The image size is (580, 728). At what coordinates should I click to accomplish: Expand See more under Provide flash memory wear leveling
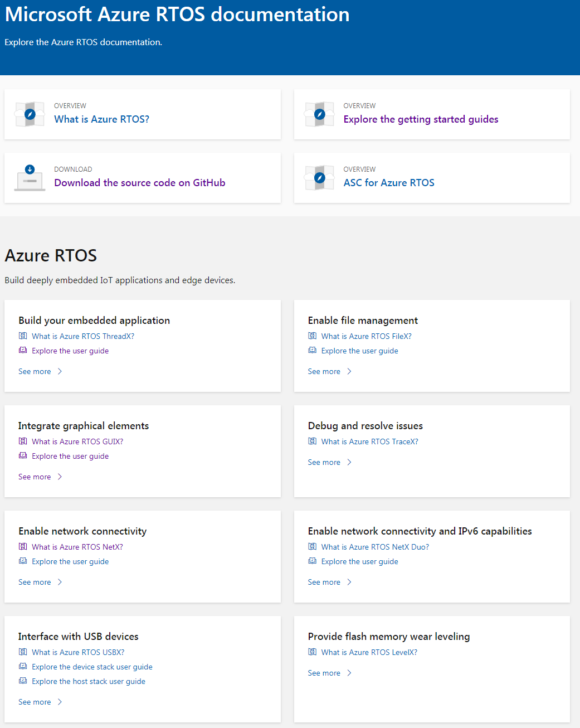pos(330,673)
